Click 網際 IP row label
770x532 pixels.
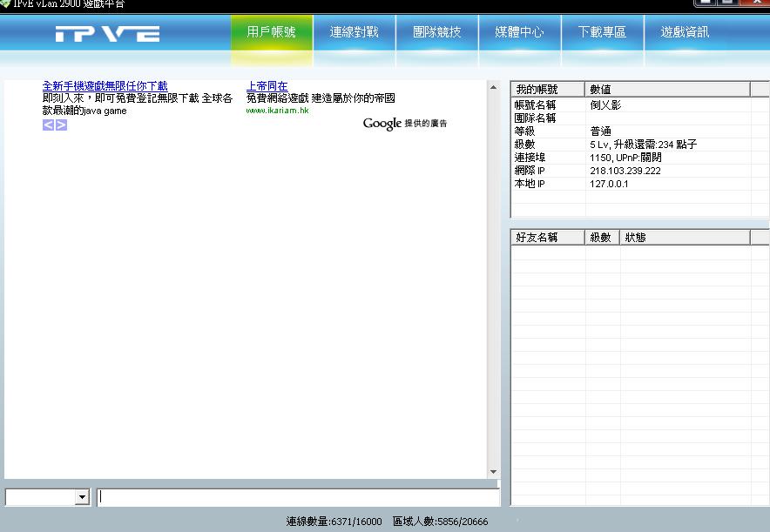[530, 171]
